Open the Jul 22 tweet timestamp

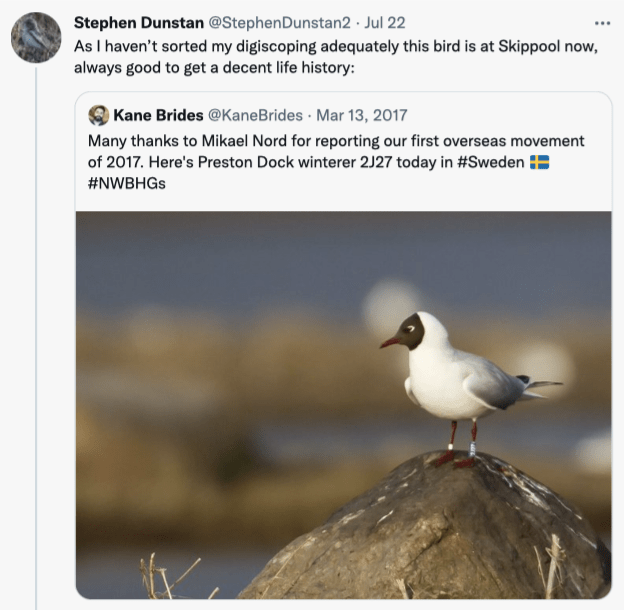(x=385, y=23)
